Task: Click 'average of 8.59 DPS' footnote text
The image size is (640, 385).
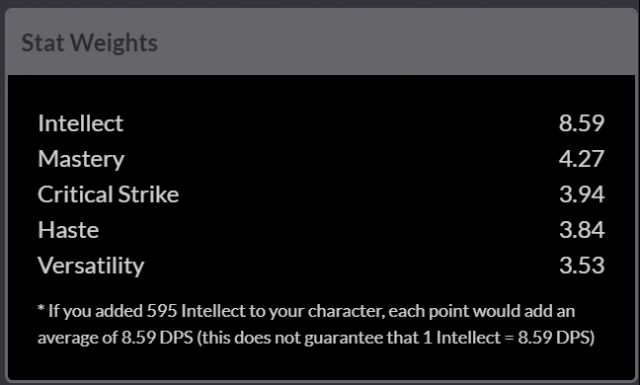Action: [x=115, y=338]
